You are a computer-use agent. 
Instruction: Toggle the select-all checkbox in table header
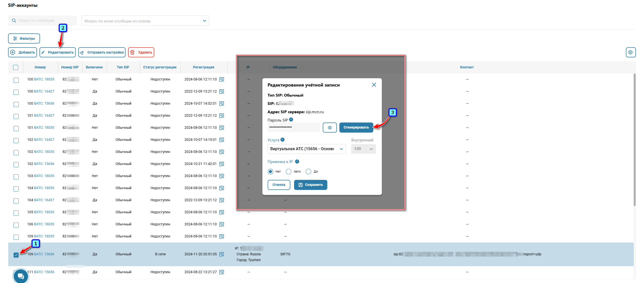tap(16, 67)
